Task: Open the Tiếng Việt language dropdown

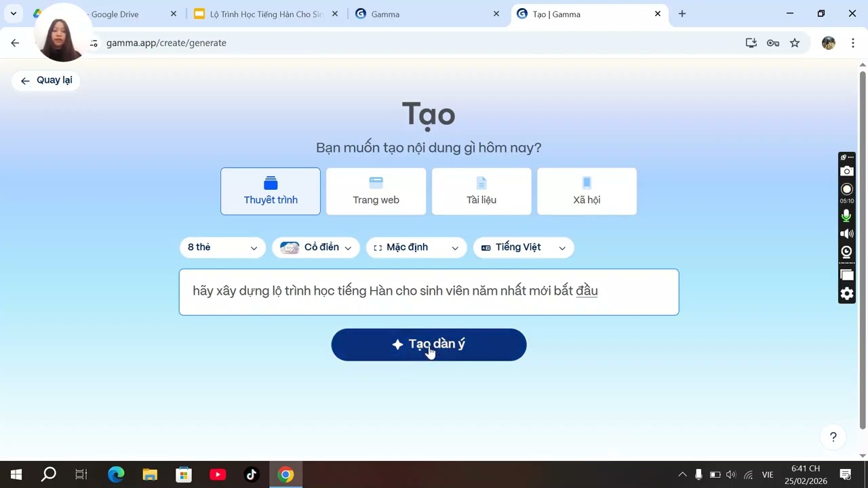Action: click(x=524, y=247)
